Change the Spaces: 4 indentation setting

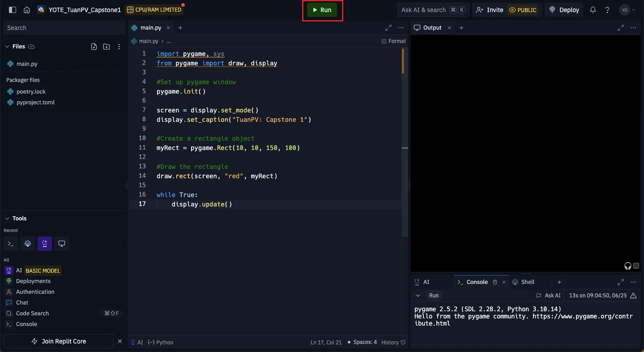coord(362,342)
